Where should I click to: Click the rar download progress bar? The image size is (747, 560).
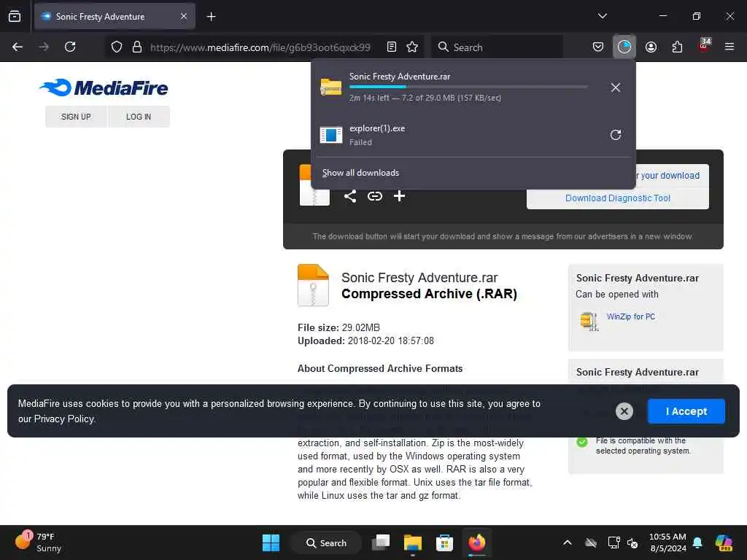pos(468,87)
